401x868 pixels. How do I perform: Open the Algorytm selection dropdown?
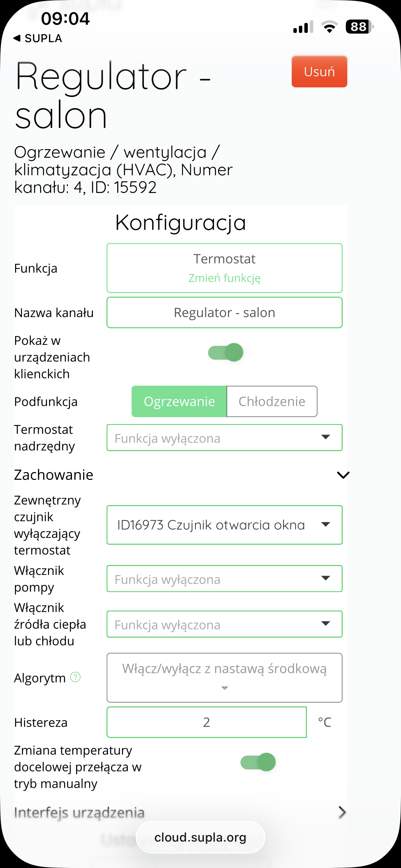click(x=224, y=677)
